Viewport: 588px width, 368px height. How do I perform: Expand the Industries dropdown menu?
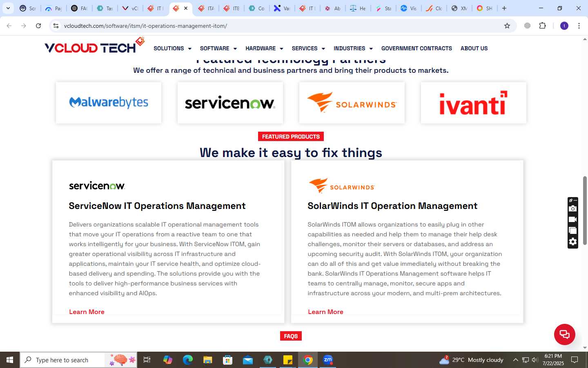(353, 48)
